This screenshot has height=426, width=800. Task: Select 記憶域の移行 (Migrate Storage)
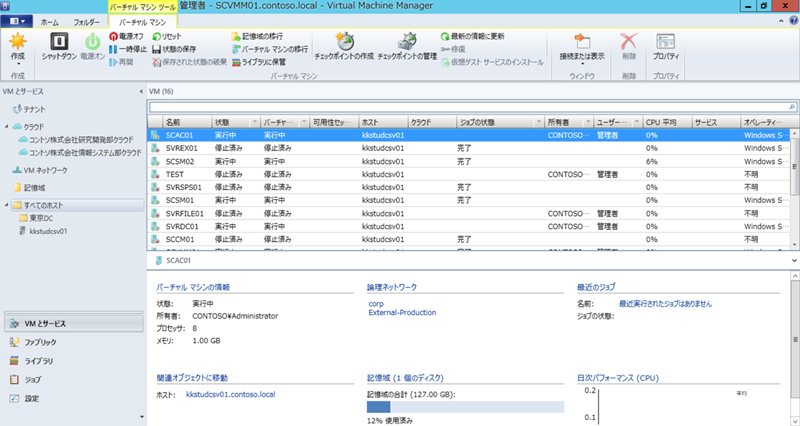pos(257,36)
